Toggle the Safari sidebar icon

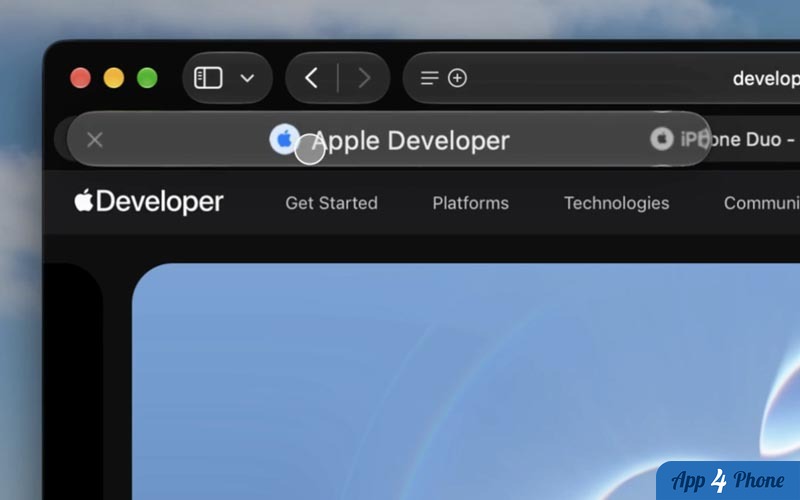click(x=208, y=78)
